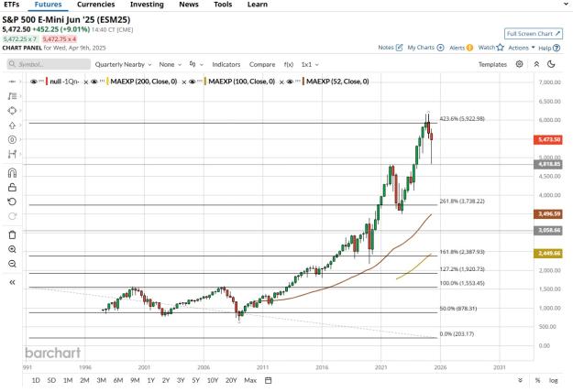The height and width of the screenshot is (392, 573).
Task: Toggle percent scale on price axis
Action: [537, 380]
